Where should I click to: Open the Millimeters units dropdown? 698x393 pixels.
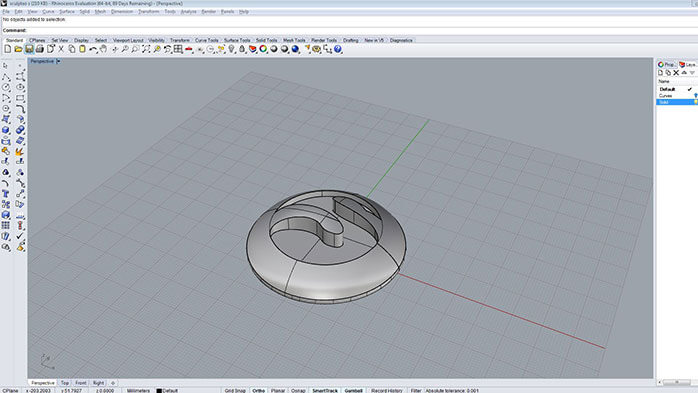coord(138,390)
